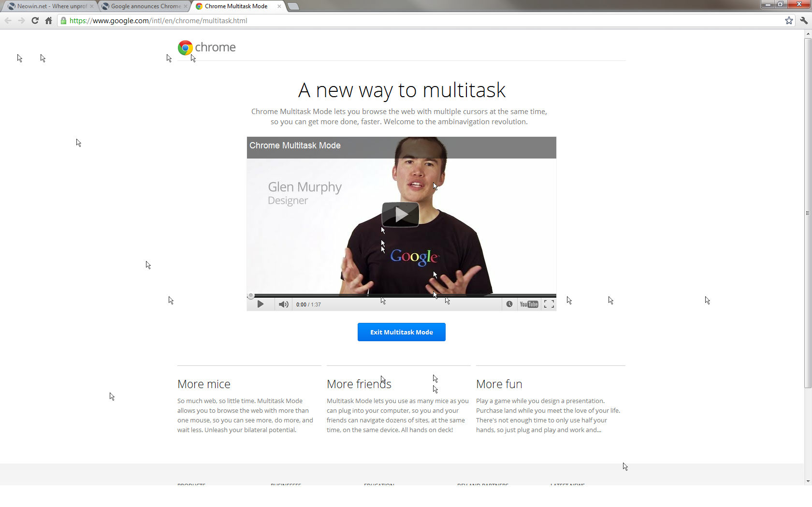Open the browser home page
812x507 pixels.
[48, 21]
